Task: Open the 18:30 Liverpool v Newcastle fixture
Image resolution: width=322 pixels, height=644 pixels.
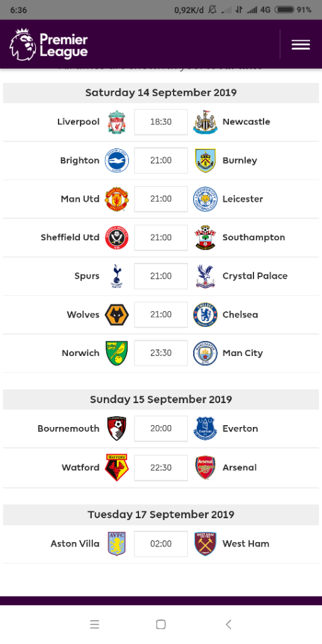Action: (161, 122)
